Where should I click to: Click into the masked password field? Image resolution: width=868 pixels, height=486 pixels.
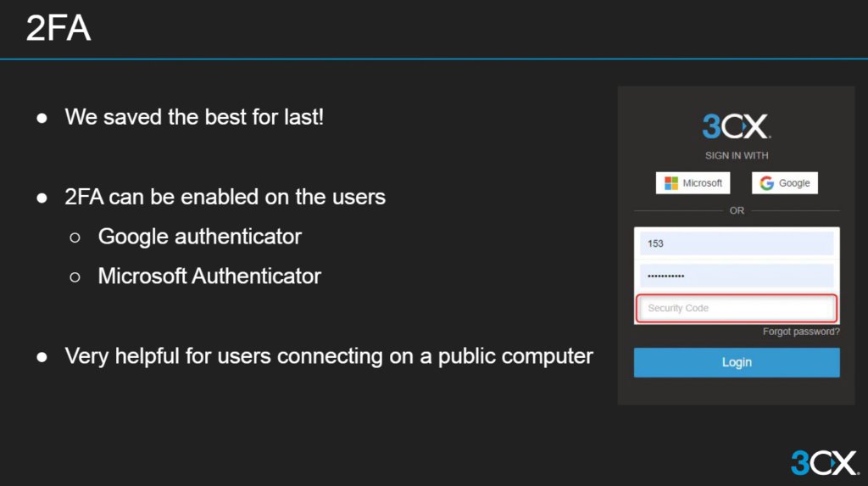(736, 276)
